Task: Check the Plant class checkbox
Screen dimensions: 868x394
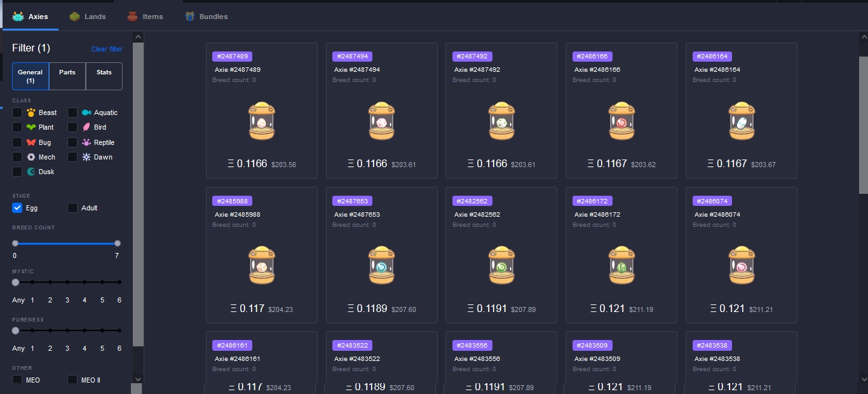Action: point(17,127)
